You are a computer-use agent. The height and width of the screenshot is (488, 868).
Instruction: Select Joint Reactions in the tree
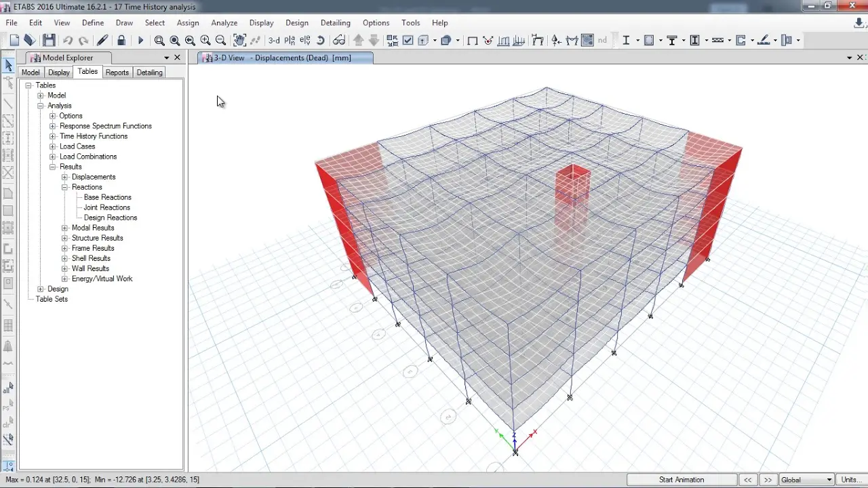(x=106, y=207)
